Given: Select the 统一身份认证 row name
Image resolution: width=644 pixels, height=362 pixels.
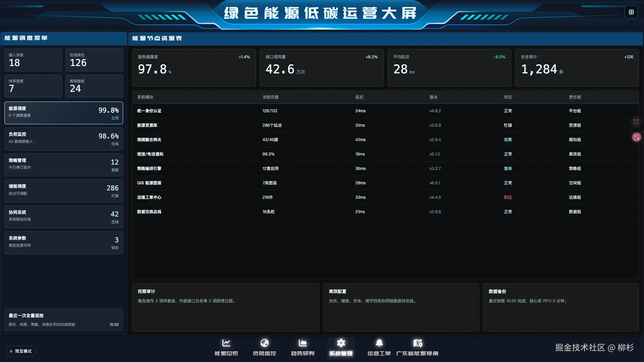Looking at the screenshot, I should [149, 111].
